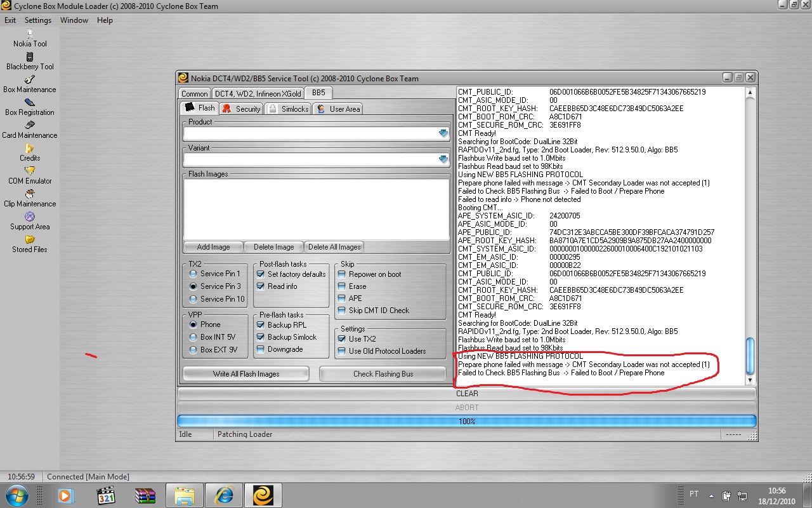Expand the Product dropdown

tap(443, 133)
